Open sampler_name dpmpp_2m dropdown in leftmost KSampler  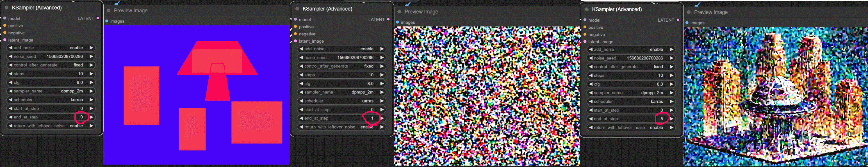tap(51, 91)
